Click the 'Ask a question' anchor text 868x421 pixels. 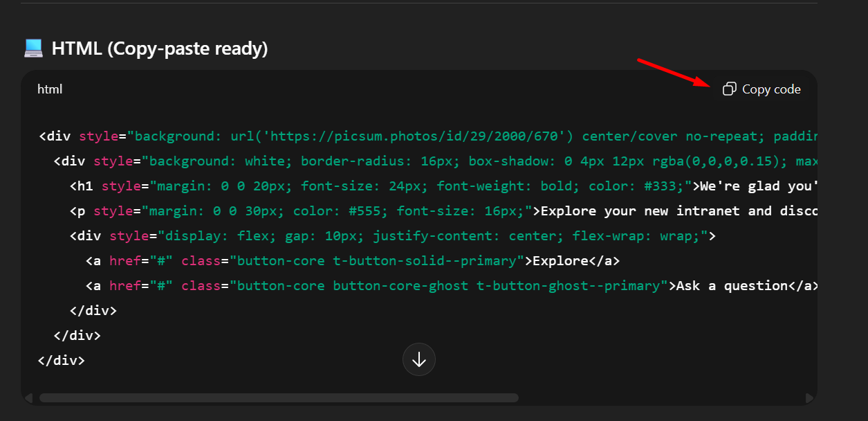coord(732,286)
